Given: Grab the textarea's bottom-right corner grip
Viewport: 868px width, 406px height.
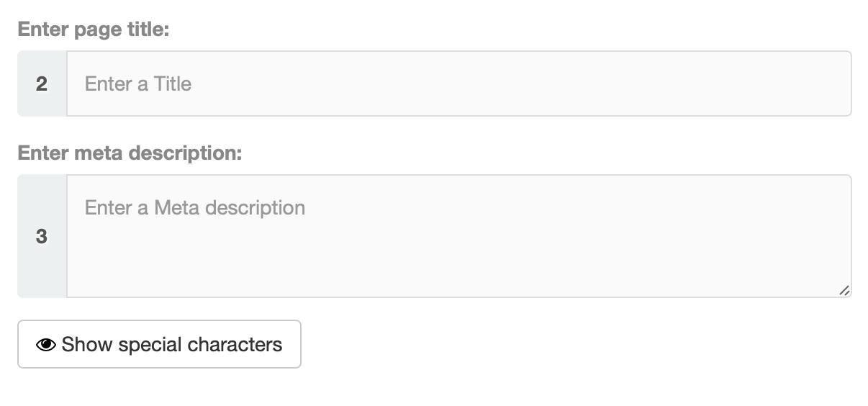Looking at the screenshot, I should [x=844, y=290].
